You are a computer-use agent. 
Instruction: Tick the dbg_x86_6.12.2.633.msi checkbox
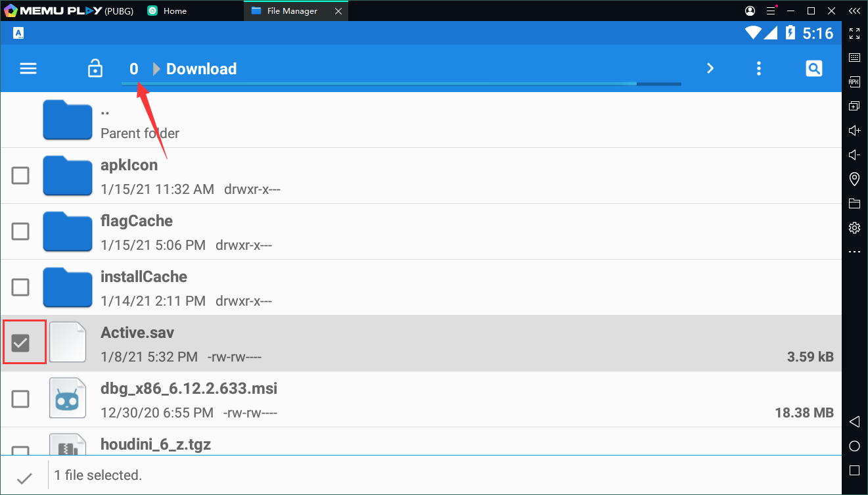21,398
